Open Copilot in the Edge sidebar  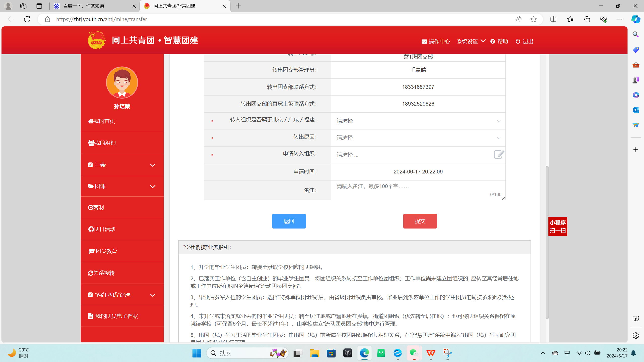(x=636, y=19)
